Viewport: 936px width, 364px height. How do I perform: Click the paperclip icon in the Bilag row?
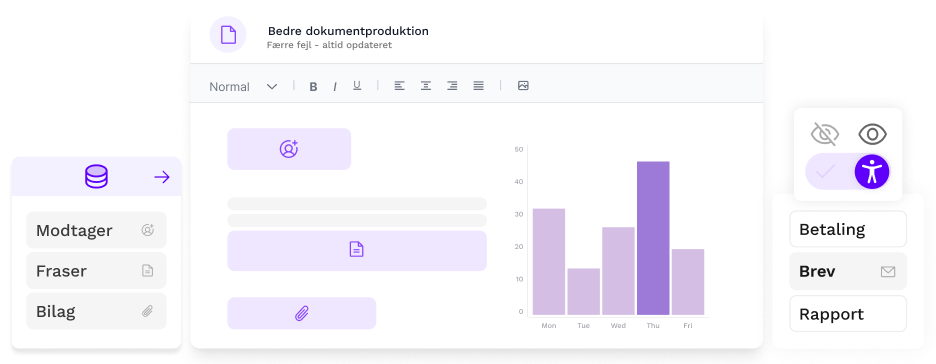[x=147, y=311]
